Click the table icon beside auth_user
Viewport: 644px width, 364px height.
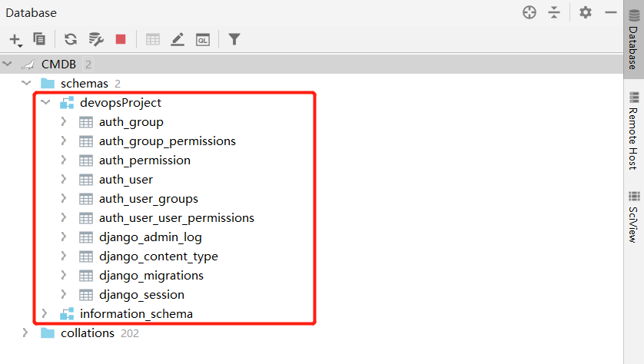pyautogui.click(x=86, y=180)
